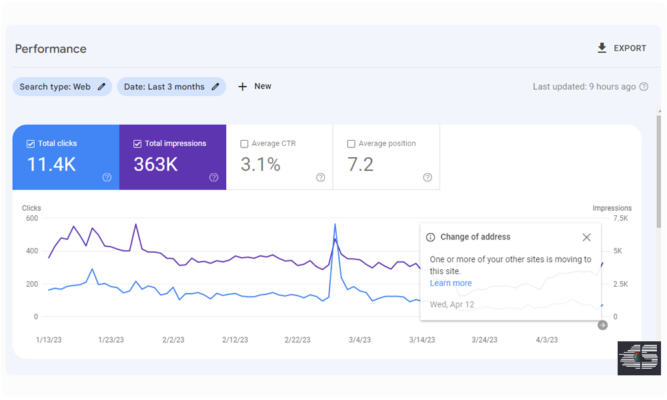
Task: Select the Average position 7.2 card
Action: (386, 157)
